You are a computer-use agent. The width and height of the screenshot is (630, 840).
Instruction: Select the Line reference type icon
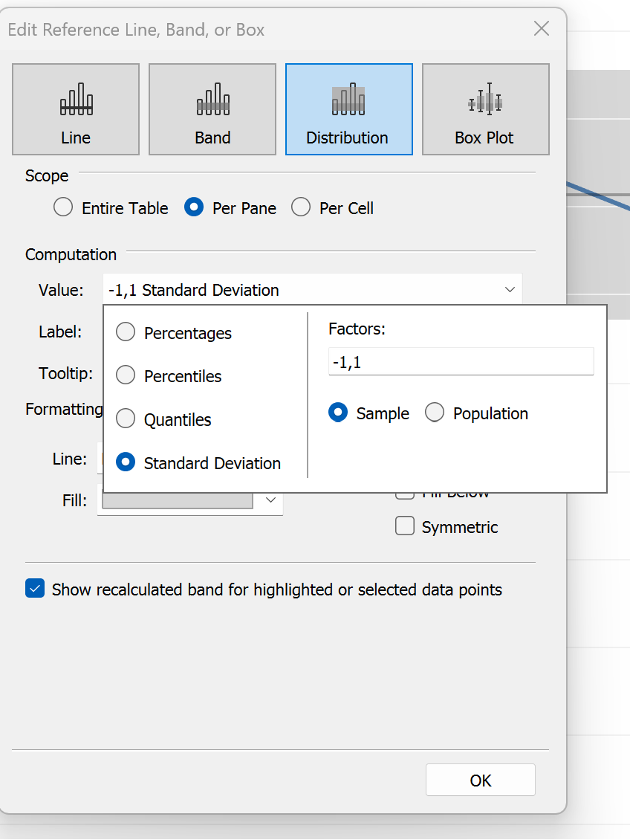tap(76, 109)
